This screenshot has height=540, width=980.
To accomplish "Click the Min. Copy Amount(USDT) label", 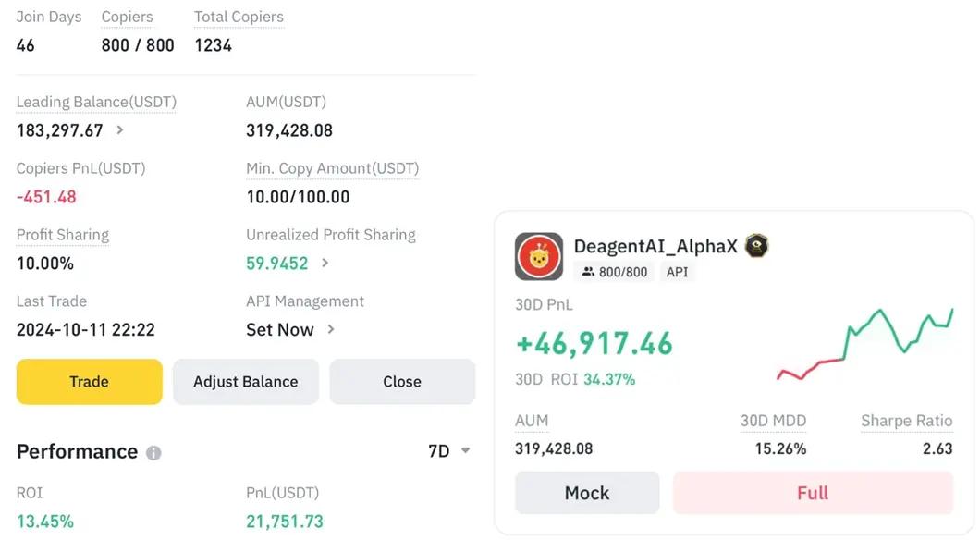I will point(332,168).
